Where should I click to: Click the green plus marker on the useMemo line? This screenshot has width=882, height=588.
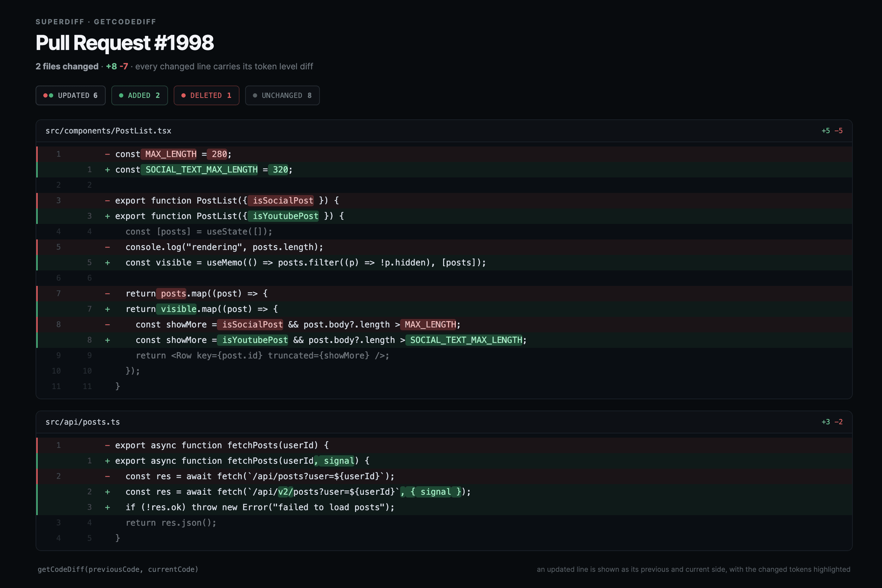pos(108,263)
